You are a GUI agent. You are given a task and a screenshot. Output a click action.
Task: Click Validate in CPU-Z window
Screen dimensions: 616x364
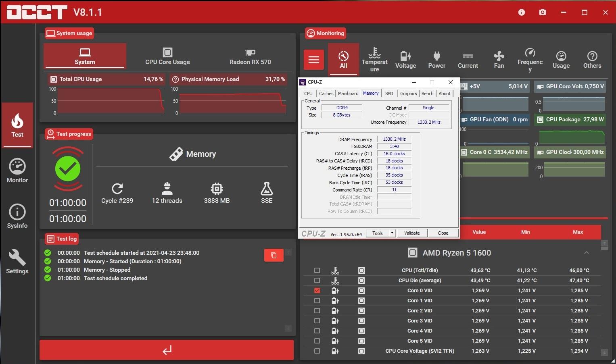[412, 233]
